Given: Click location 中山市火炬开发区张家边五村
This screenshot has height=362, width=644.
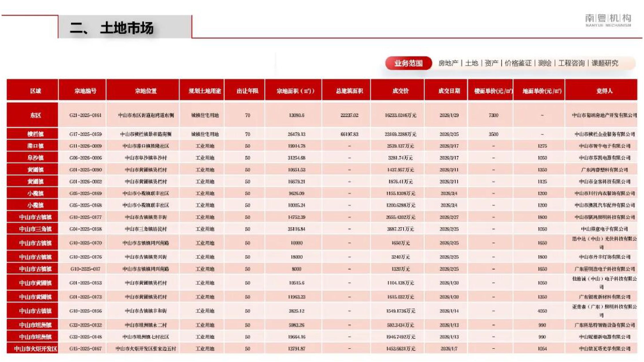Looking at the screenshot, I should point(146,349).
